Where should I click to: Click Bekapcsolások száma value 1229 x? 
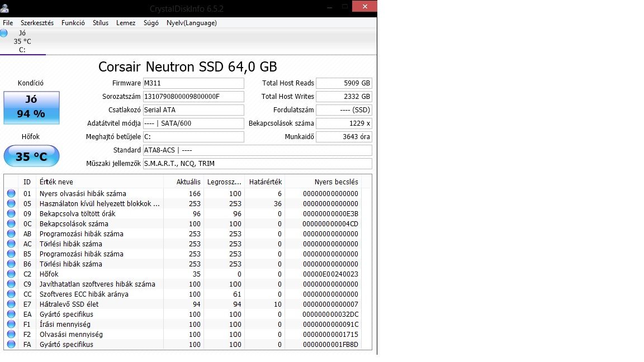point(344,123)
